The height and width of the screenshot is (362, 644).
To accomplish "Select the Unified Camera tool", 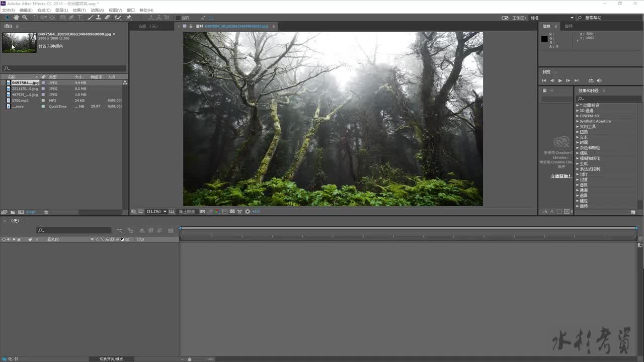I will click(x=43, y=18).
